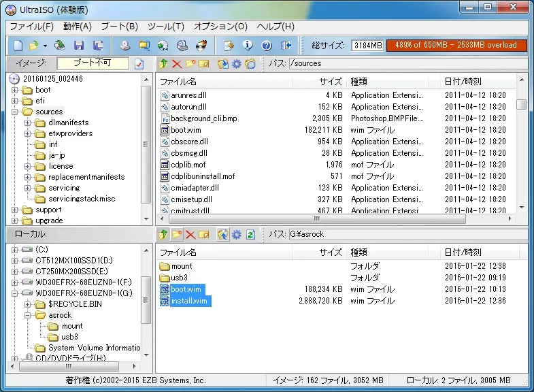
Task: Collapse the sources folder in image tree
Action: (x=14, y=112)
